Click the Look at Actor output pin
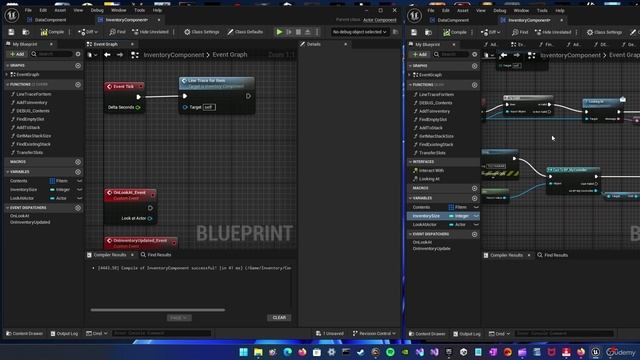 tap(150, 219)
